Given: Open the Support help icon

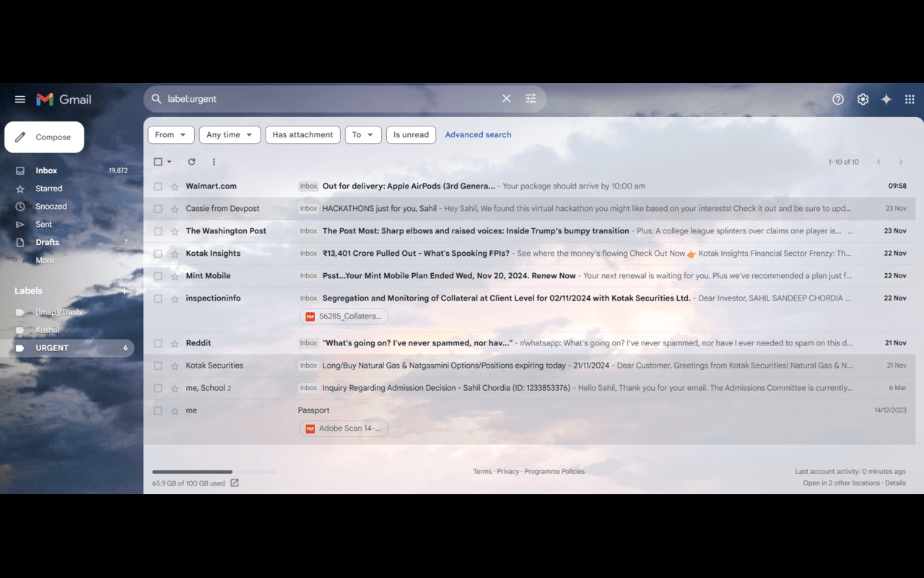Looking at the screenshot, I should click(838, 100).
